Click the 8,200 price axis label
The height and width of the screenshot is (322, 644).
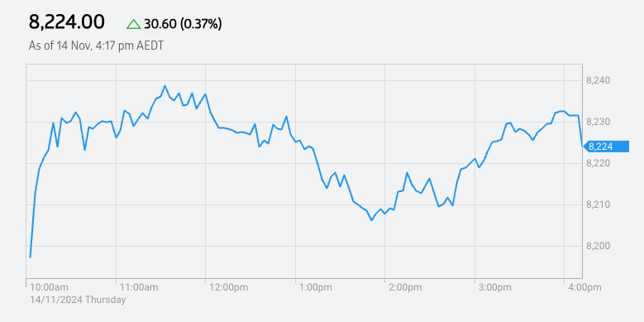pos(598,247)
